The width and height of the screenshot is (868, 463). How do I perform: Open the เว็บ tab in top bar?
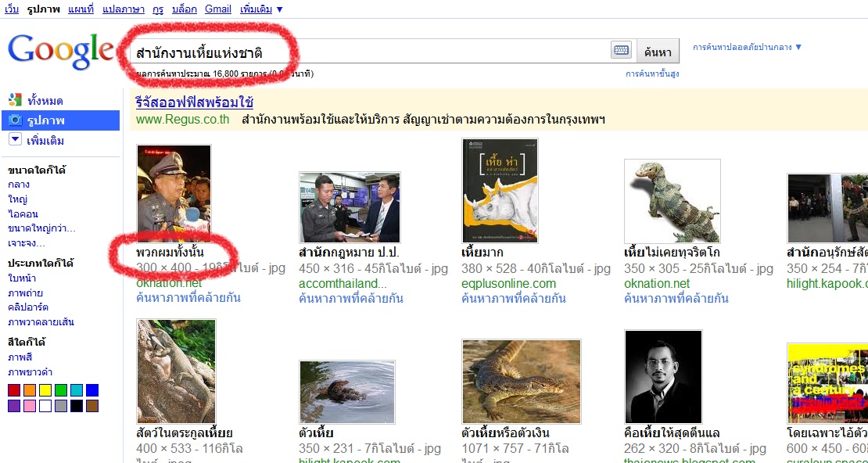(12, 9)
